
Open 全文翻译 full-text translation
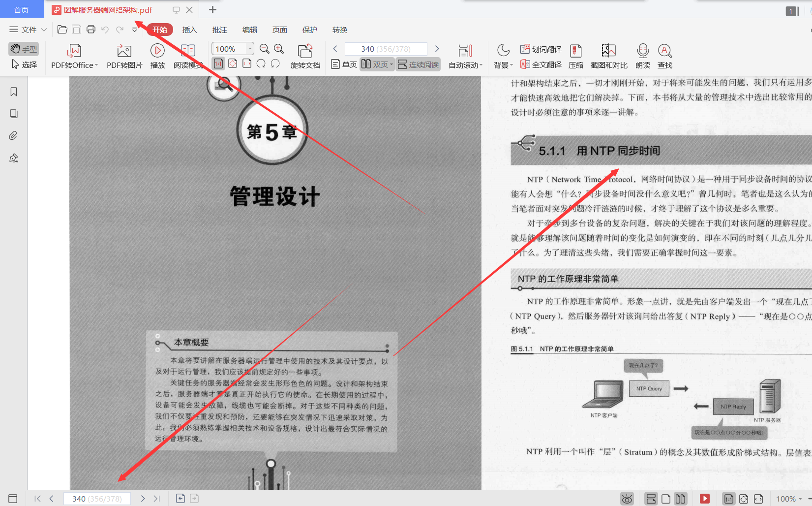point(541,64)
